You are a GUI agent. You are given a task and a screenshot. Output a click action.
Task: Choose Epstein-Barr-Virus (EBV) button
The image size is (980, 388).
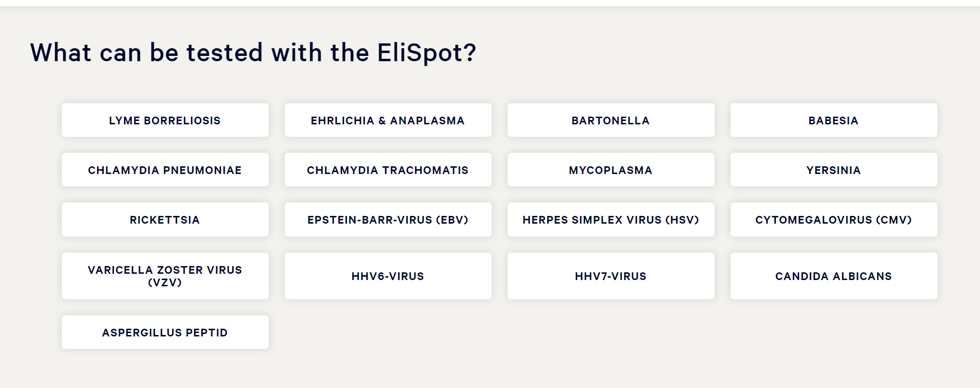tap(388, 219)
